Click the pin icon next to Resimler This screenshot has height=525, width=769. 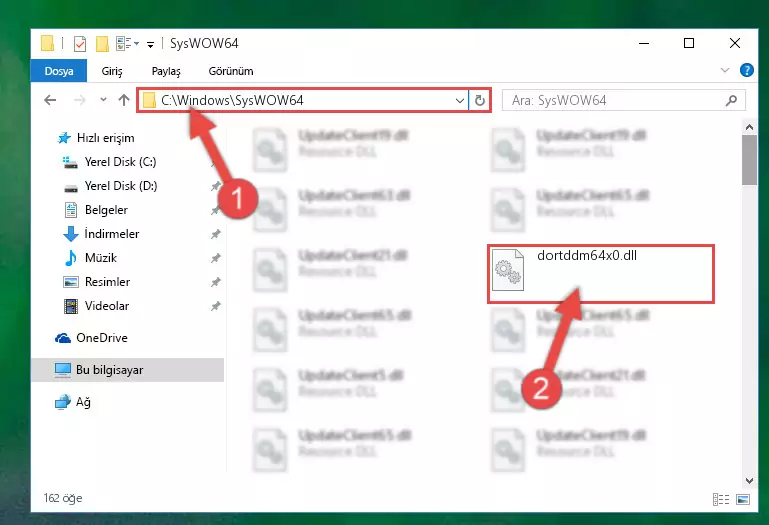click(x=215, y=282)
